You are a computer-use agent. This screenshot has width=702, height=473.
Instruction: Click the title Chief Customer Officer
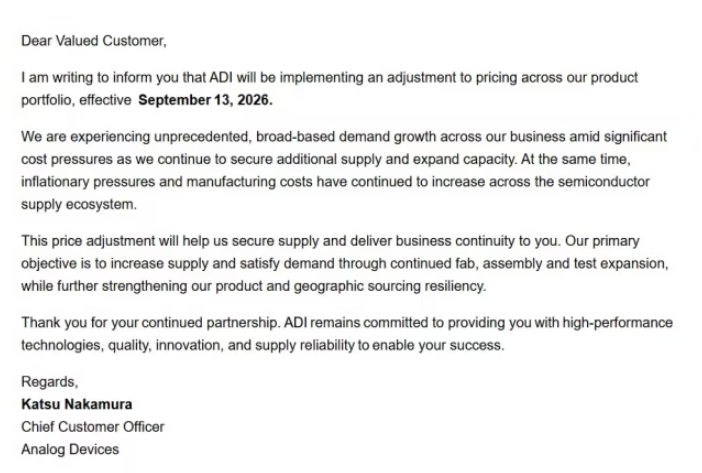pyautogui.click(x=93, y=427)
